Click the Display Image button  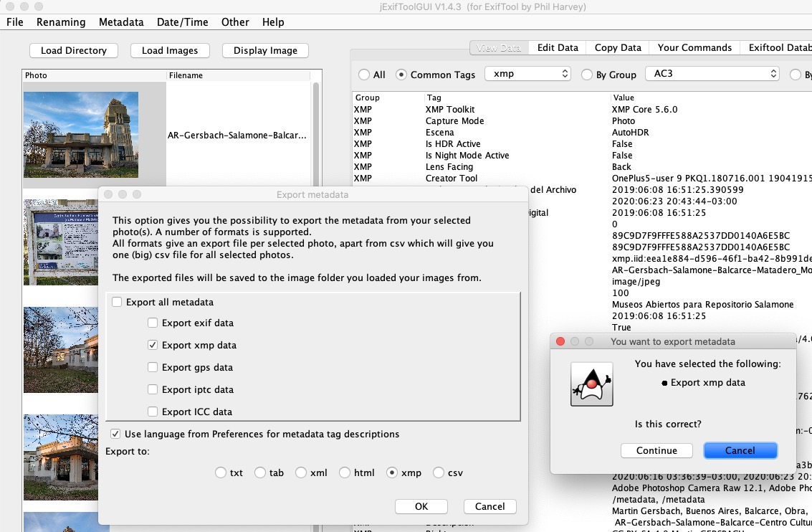coord(265,50)
